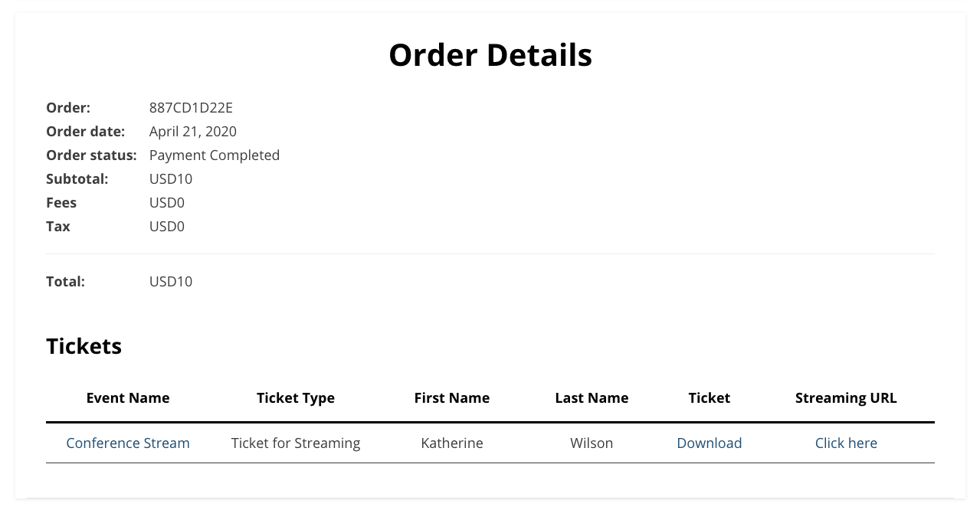Click the Tickets section heading
Screen dimensions: 980x510
[84, 346]
